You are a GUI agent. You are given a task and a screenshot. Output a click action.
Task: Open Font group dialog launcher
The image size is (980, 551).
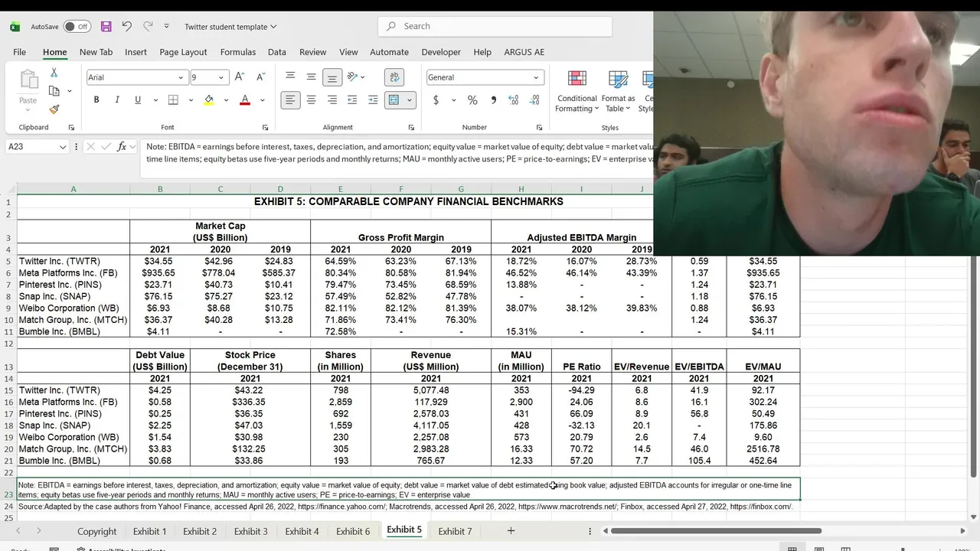pos(266,128)
